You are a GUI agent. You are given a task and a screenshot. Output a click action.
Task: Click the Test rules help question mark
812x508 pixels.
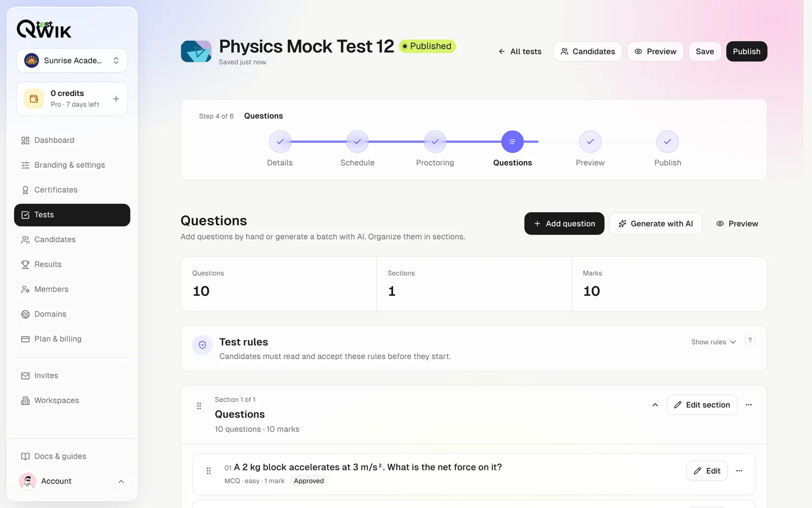750,340
